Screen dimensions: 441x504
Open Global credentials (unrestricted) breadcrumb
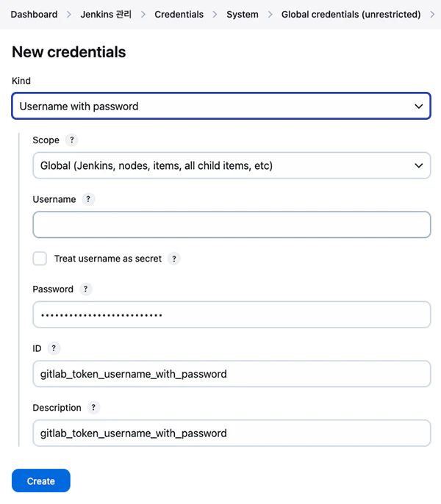(x=351, y=15)
